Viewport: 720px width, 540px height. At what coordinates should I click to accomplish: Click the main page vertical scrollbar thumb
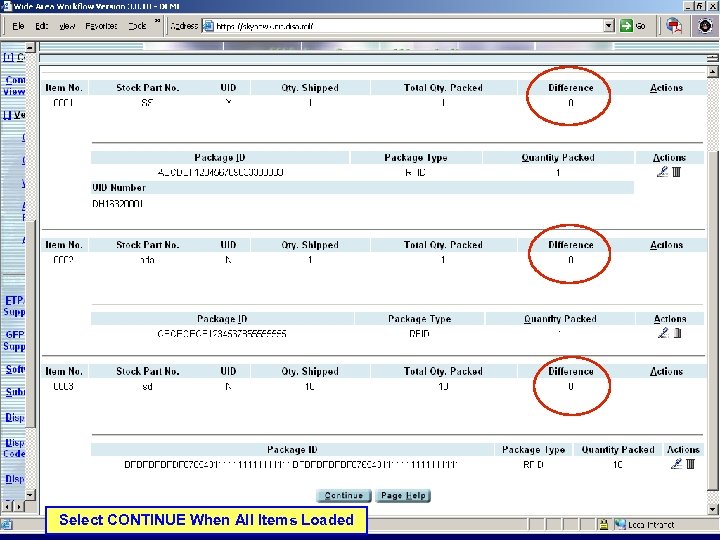pos(713,321)
